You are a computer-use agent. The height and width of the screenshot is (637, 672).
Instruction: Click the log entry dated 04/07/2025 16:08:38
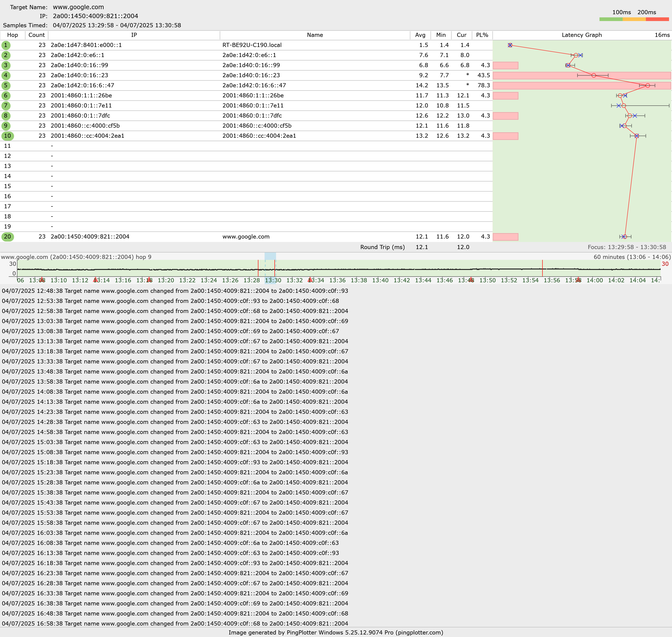tap(171, 543)
